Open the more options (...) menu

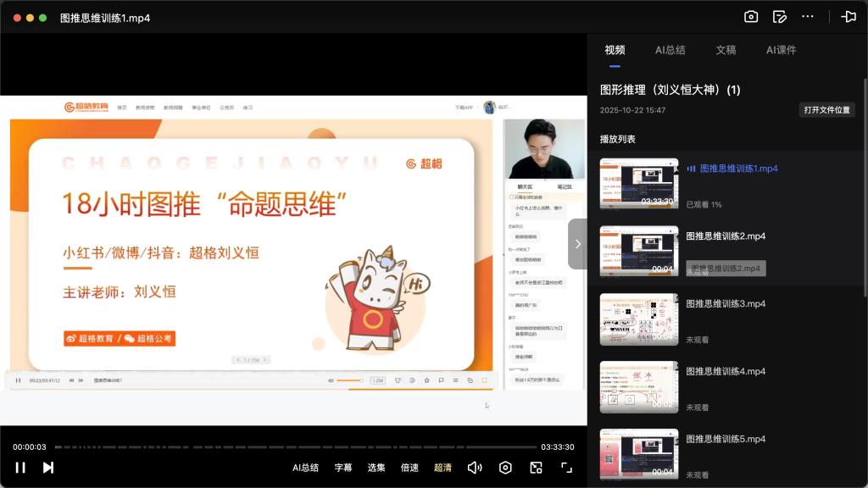coord(807,16)
